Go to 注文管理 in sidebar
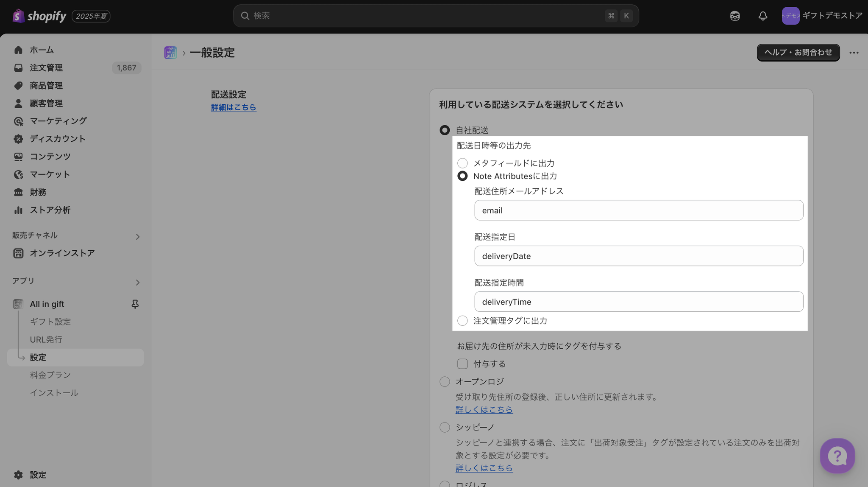 [x=46, y=68]
